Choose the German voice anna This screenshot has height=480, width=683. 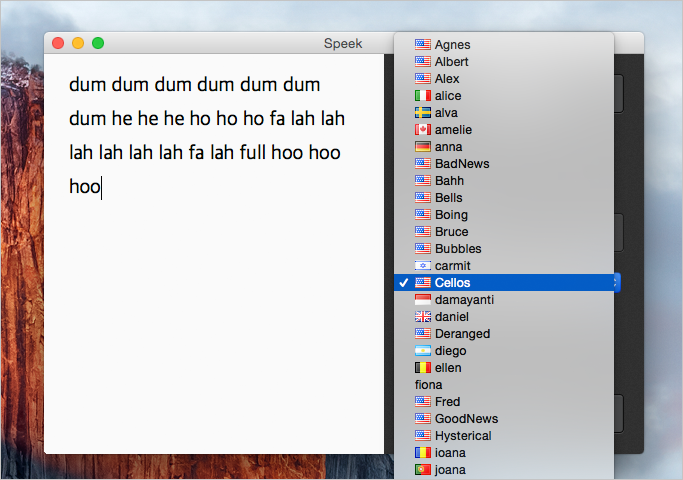click(x=504, y=146)
